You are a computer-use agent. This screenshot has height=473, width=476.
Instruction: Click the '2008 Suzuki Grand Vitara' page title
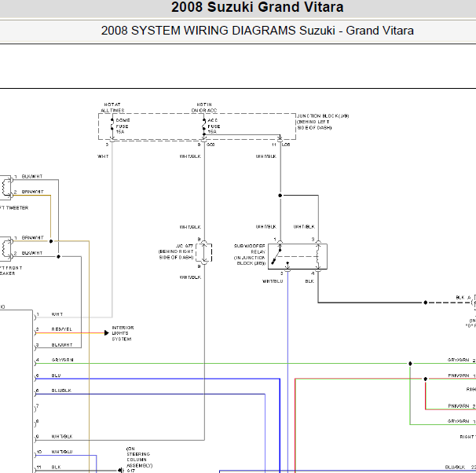click(x=257, y=7)
